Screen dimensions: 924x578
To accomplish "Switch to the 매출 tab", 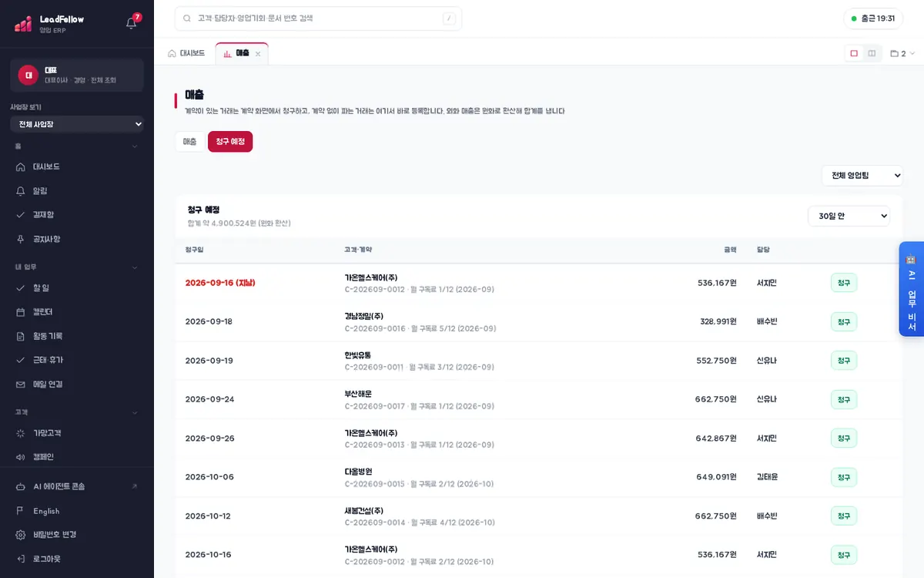I will tap(242, 53).
